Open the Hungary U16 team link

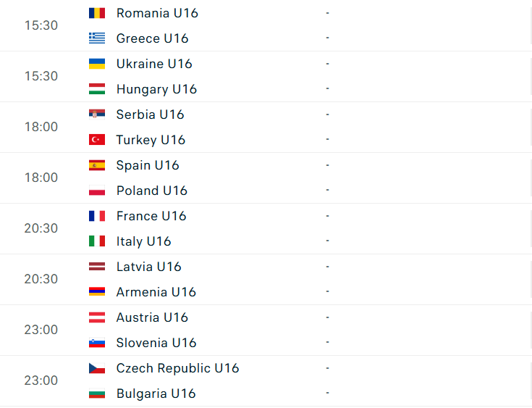[x=156, y=89]
